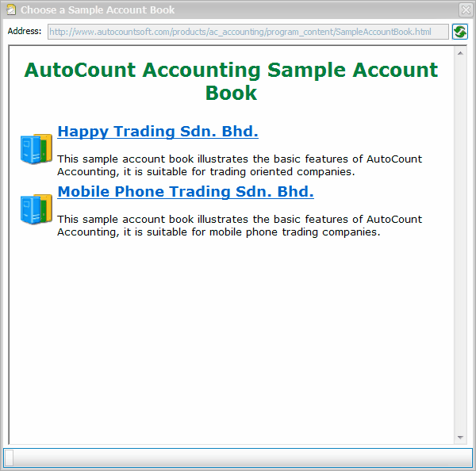This screenshot has width=476, height=471.
Task: Click the progress bar at the bottom
Action: [x=238, y=458]
